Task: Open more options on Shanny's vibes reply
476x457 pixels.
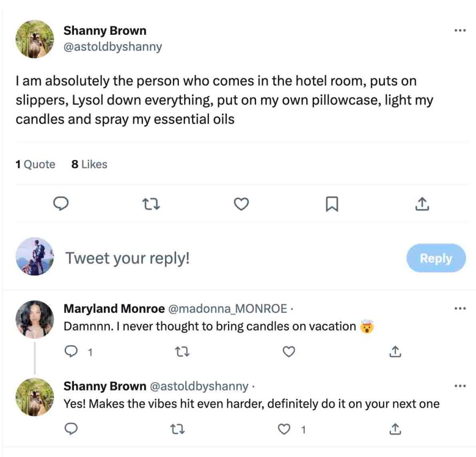Action: (x=459, y=386)
